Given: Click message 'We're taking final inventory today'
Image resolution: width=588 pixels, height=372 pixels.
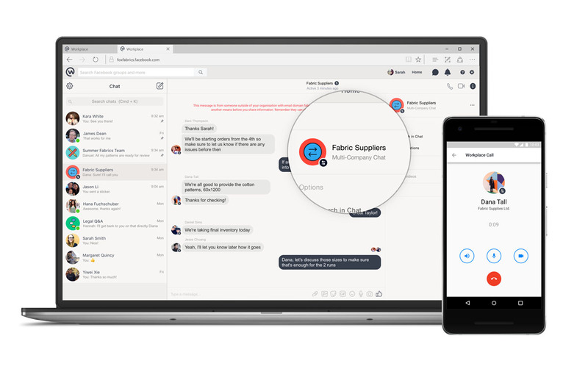Looking at the screenshot, I should 217,230.
